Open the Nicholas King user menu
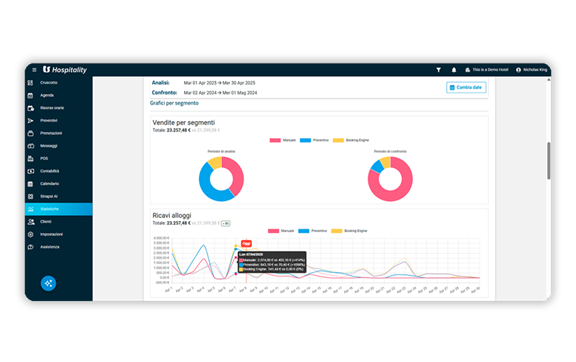This screenshot has height=362, width=576. pyautogui.click(x=531, y=70)
